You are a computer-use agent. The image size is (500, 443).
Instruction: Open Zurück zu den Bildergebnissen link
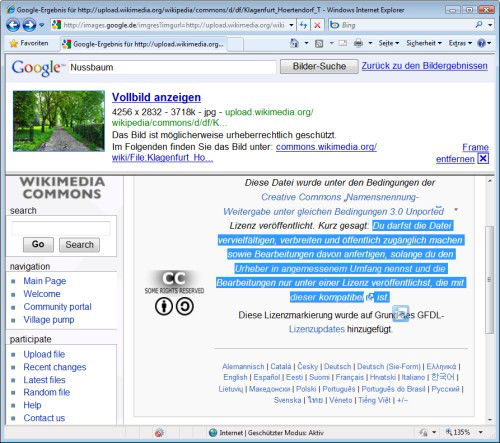[x=425, y=66]
